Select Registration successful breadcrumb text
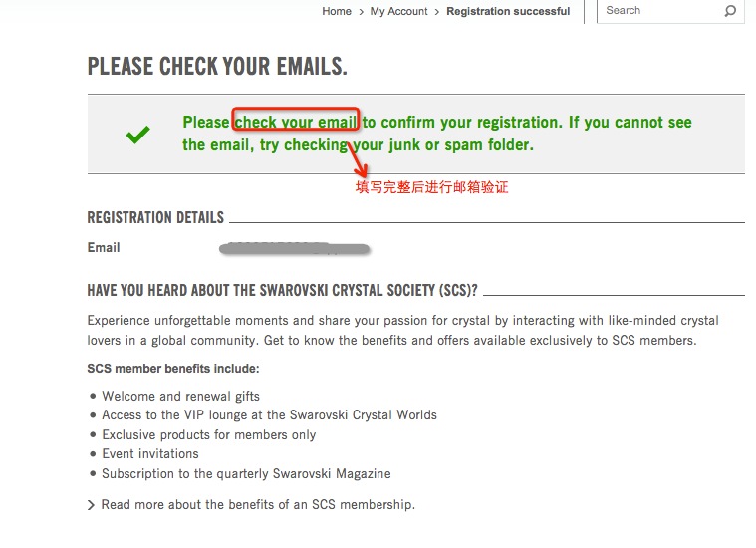Screen dimensions: 756x548 coord(508,11)
